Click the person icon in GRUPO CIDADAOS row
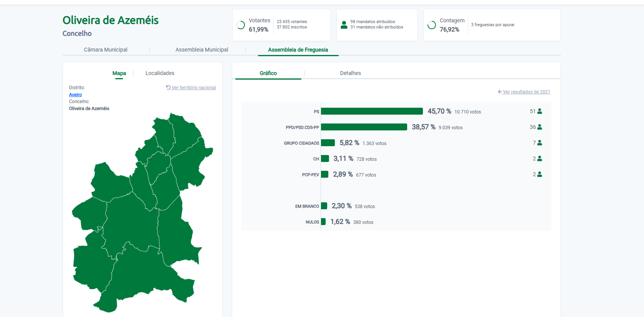Screen dimensions: 644x317 pos(539,143)
